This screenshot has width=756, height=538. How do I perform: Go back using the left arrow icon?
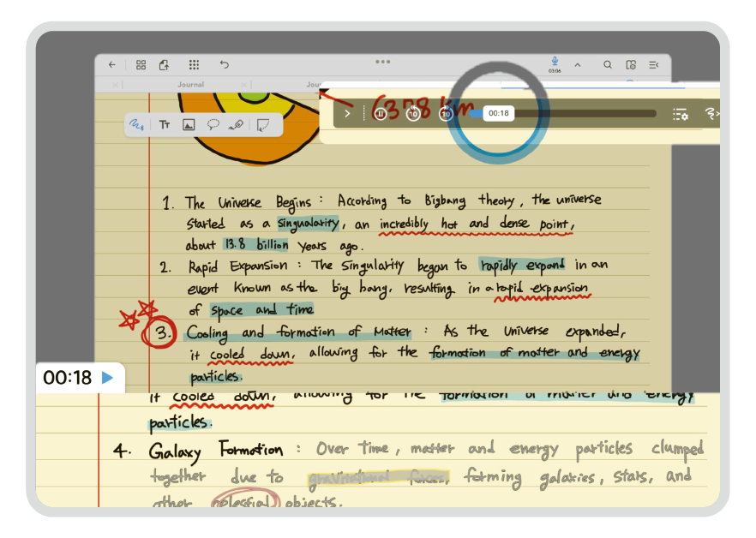click(111, 64)
